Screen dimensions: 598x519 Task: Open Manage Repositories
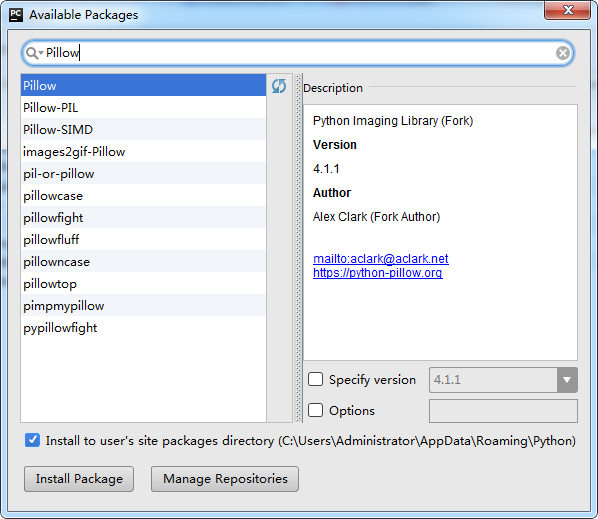(225, 479)
